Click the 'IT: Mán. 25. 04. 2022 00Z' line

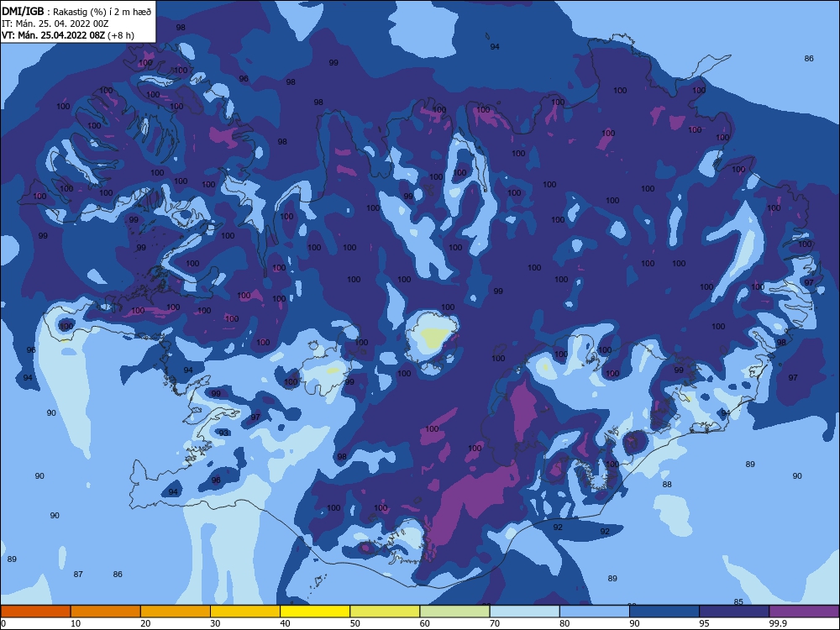[x=55, y=24]
